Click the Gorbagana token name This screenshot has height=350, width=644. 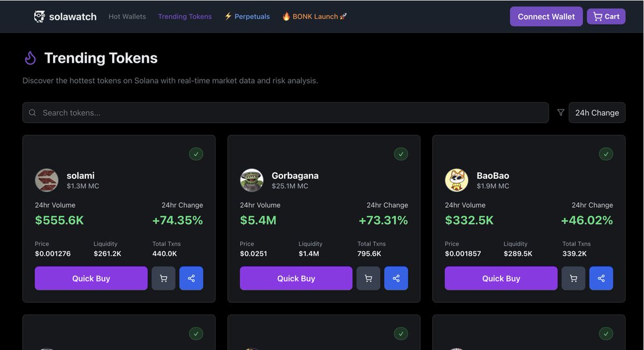tap(295, 176)
